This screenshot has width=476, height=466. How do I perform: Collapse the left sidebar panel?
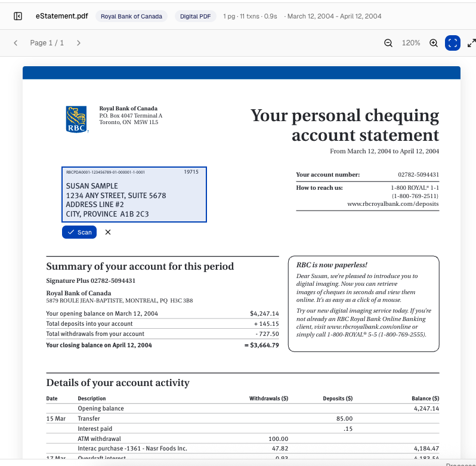click(18, 16)
